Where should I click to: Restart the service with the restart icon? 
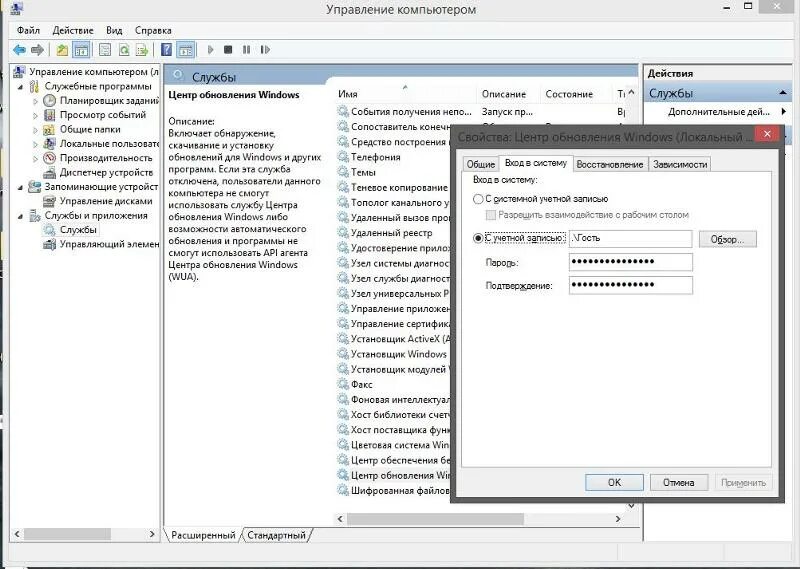pos(265,50)
